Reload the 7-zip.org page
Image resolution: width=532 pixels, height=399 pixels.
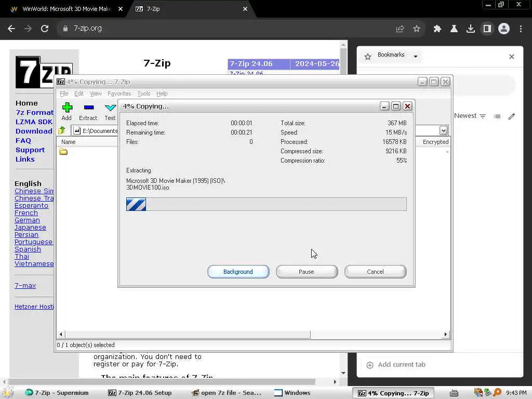pyautogui.click(x=45, y=29)
